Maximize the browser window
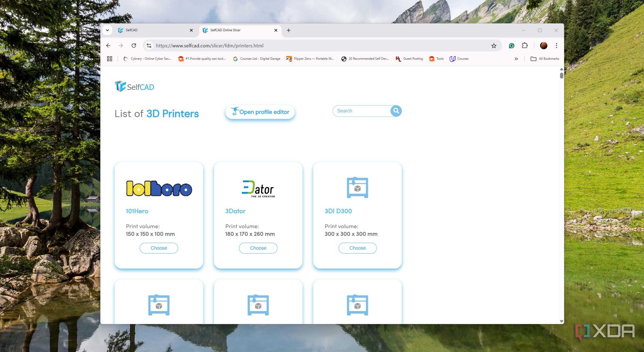This screenshot has width=644, height=352. click(540, 30)
